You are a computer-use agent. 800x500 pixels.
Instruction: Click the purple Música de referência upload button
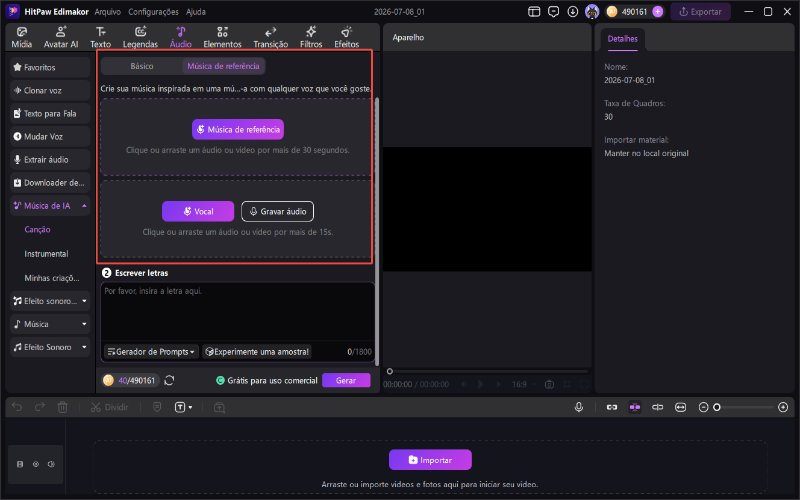click(x=238, y=130)
